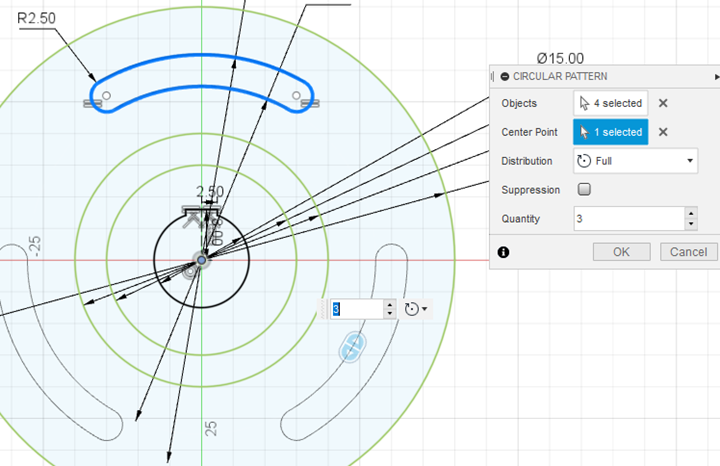This screenshot has width=720, height=466.
Task: Collapse the Circular Pattern dialog with minus icon
Action: pyautogui.click(x=505, y=76)
